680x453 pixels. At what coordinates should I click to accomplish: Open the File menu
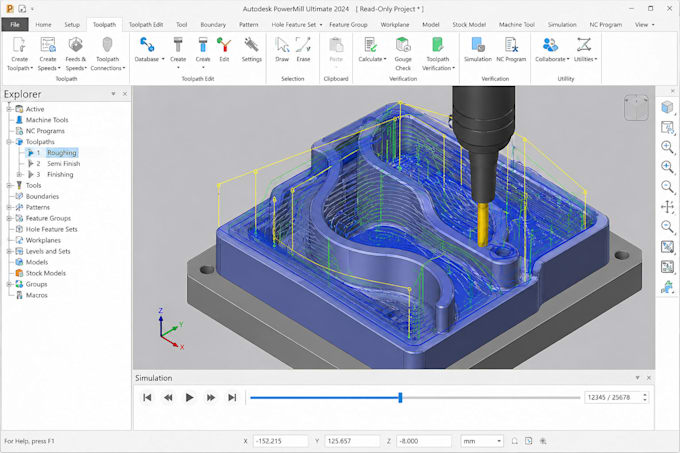15,24
